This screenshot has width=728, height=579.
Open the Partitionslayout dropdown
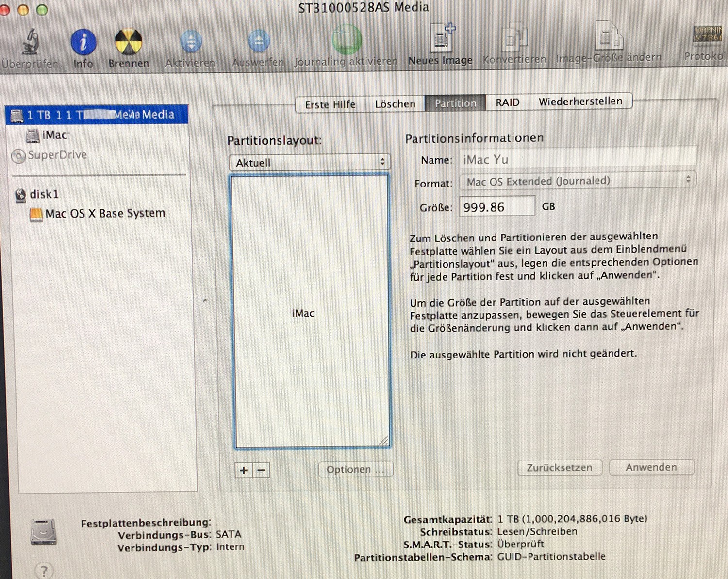310,162
